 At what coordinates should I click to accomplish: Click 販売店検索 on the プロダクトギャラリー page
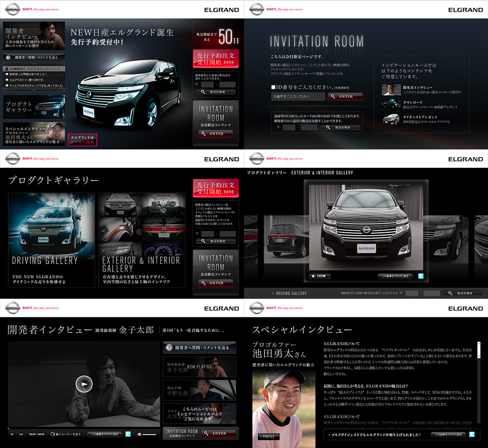tap(215, 241)
